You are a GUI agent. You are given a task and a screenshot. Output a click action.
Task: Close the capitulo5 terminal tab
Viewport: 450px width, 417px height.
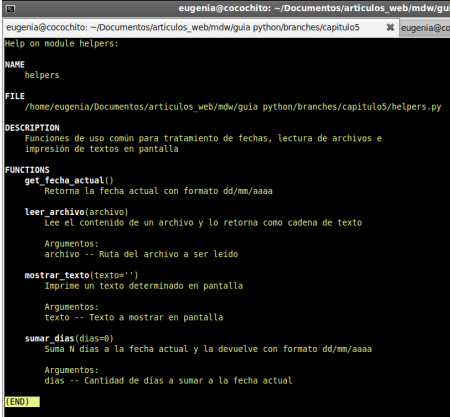click(x=390, y=27)
